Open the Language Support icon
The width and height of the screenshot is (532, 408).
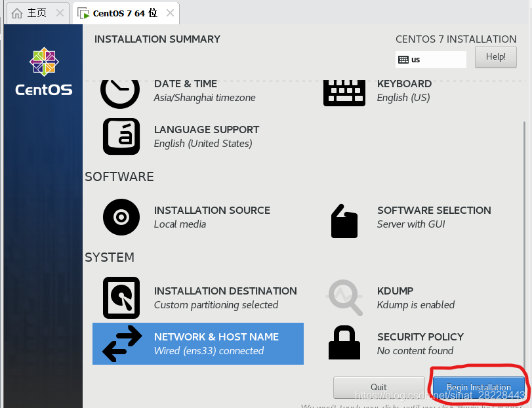click(121, 136)
